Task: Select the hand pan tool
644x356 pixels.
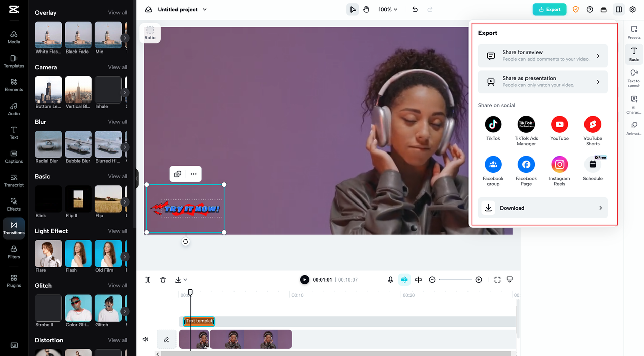Action: [x=367, y=9]
